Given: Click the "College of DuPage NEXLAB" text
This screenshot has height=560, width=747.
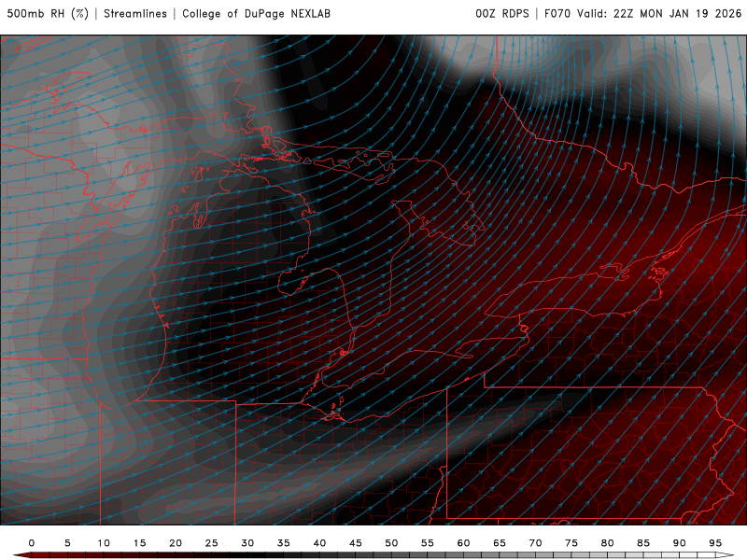Looking at the screenshot, I should click(x=256, y=14).
